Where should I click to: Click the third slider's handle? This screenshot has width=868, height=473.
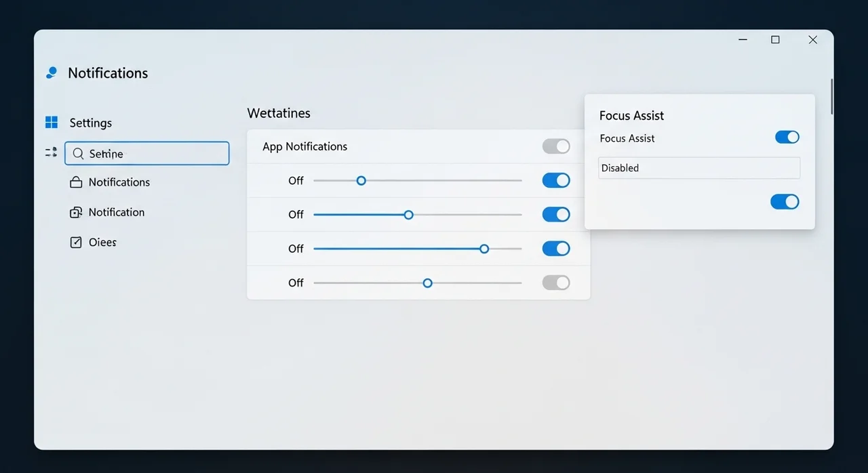point(484,249)
